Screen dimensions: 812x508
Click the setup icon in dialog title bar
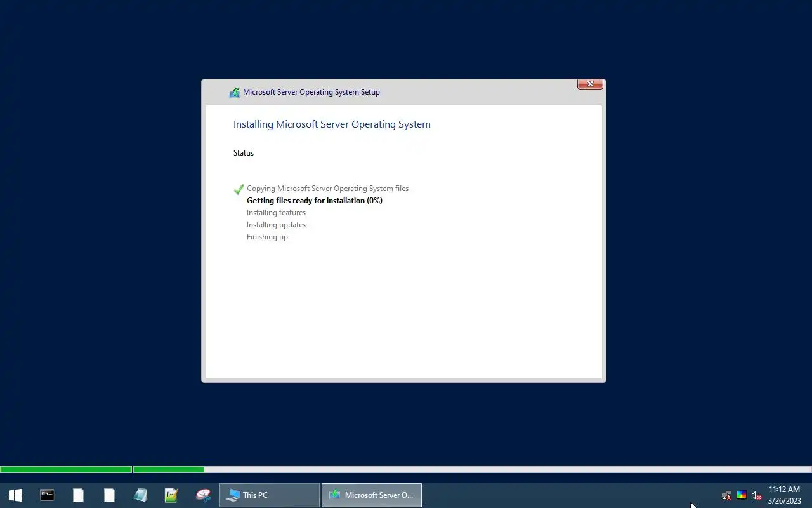tap(235, 93)
